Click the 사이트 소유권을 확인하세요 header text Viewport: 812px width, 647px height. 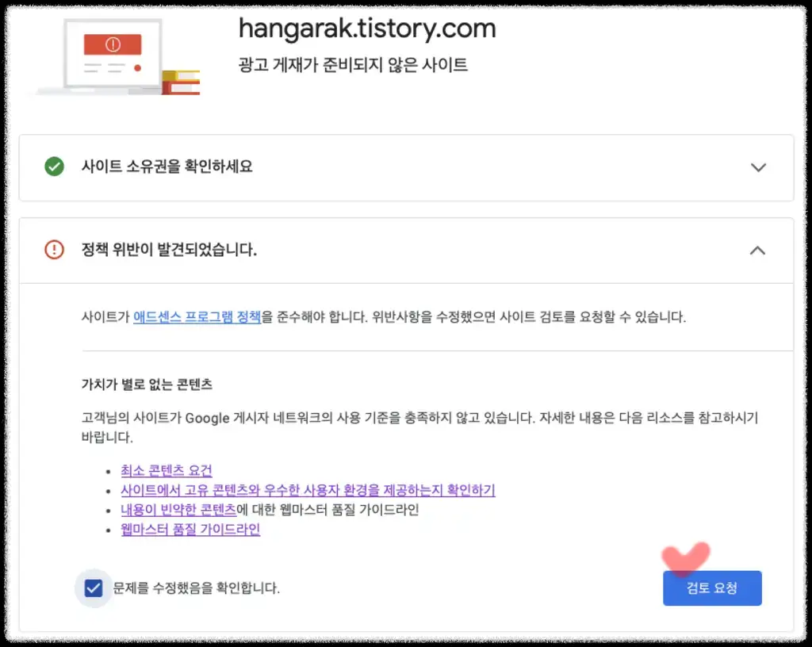tap(167, 167)
